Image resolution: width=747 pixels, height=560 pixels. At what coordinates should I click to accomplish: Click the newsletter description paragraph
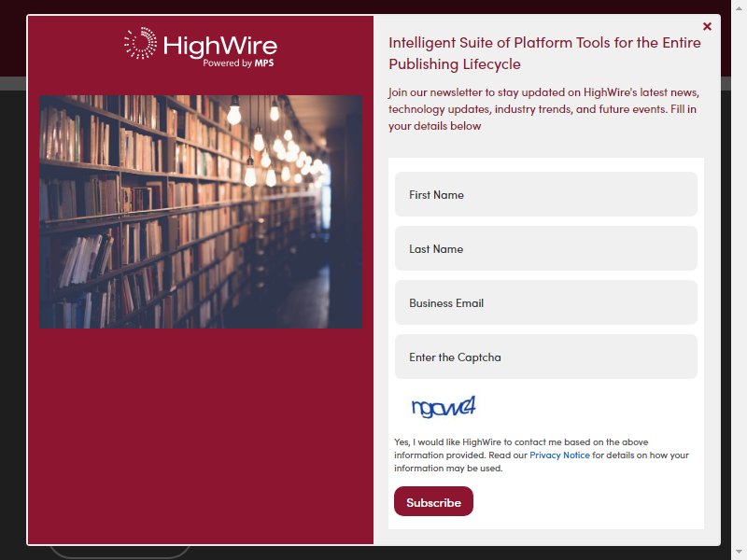543,109
